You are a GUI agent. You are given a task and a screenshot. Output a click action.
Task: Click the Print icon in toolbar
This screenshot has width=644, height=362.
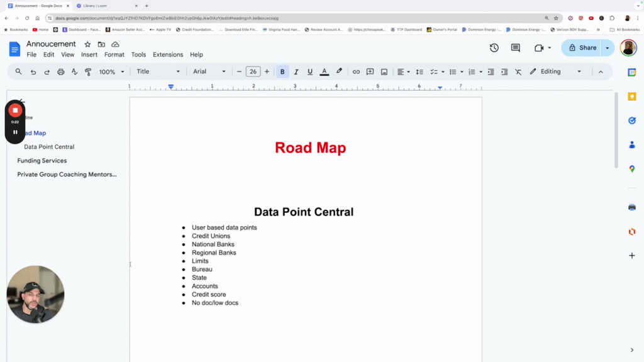pyautogui.click(x=61, y=72)
